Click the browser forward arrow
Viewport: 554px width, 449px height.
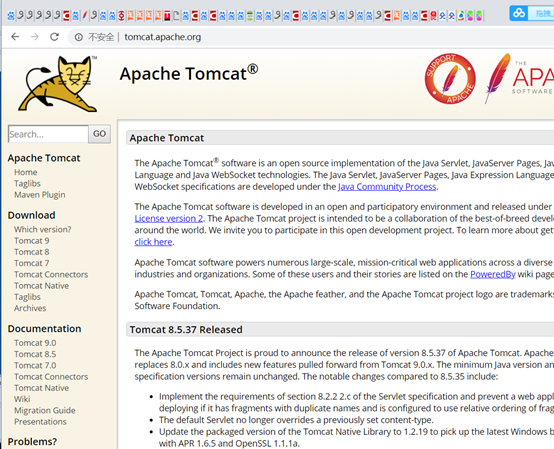[35, 37]
